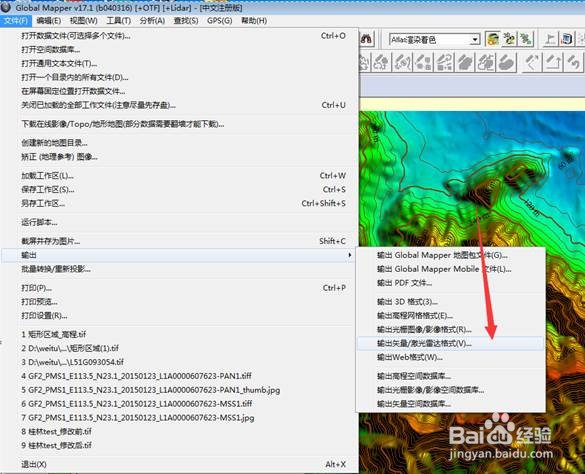Select 输出矢量空间数据库 in submenu
585x474 pixels.
tap(451, 404)
